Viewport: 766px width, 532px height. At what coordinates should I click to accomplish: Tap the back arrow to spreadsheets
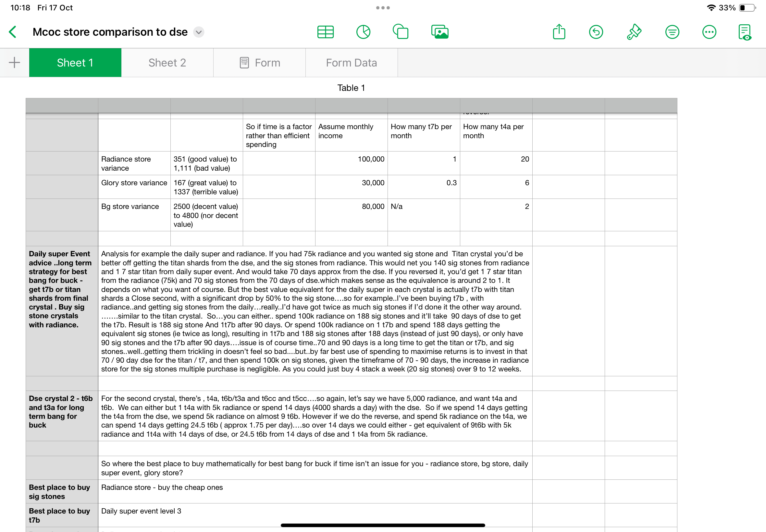point(13,32)
